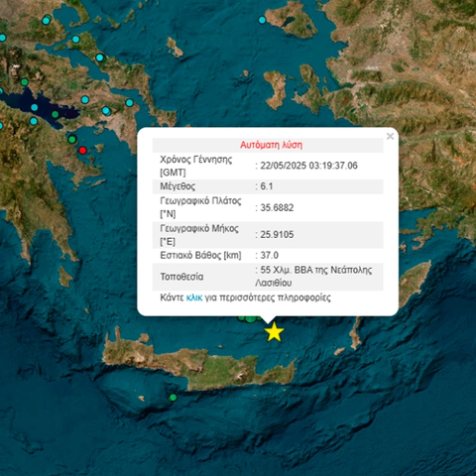Select the longitude value '25.9105'

click(277, 234)
